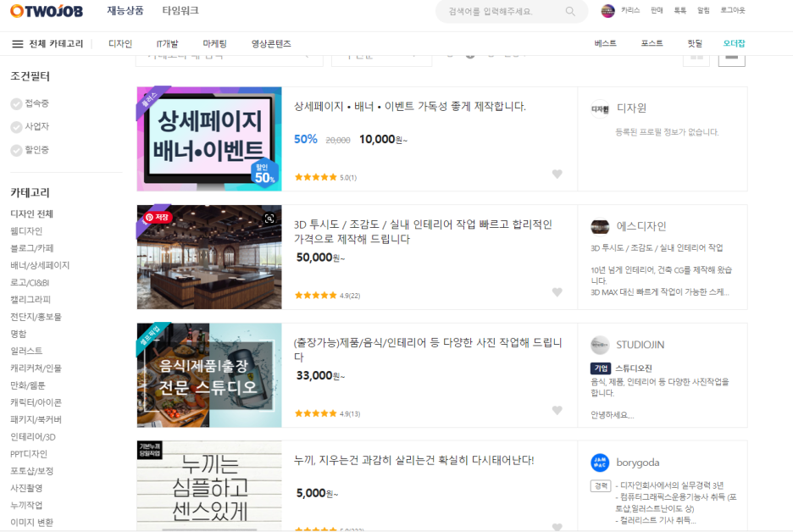Open 누끼는 심플하고 센스있게 thumbnail
The width and height of the screenshot is (793, 532).
(209, 485)
